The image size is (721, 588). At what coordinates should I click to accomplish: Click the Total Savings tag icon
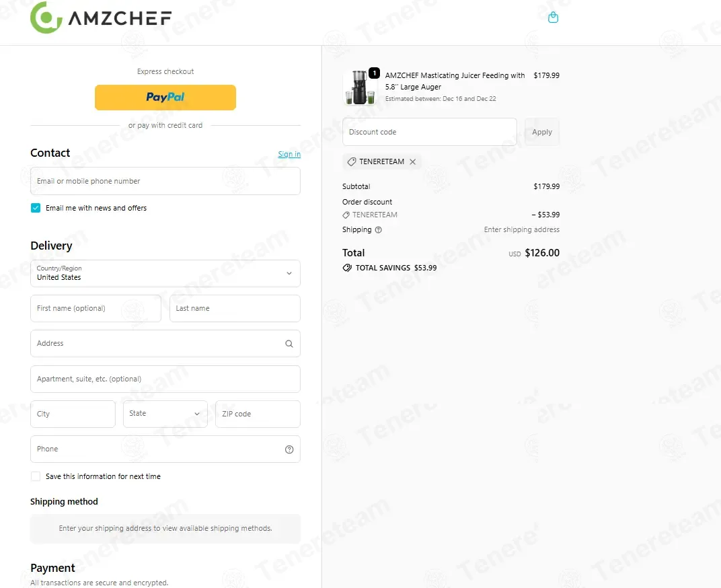(347, 268)
